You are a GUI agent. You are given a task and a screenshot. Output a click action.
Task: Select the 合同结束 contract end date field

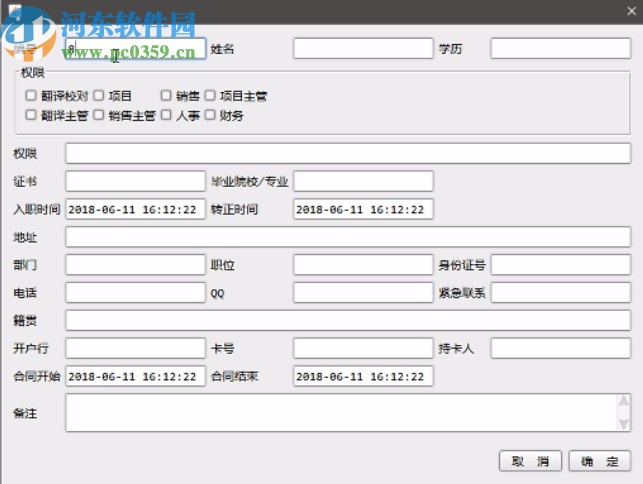click(x=363, y=376)
